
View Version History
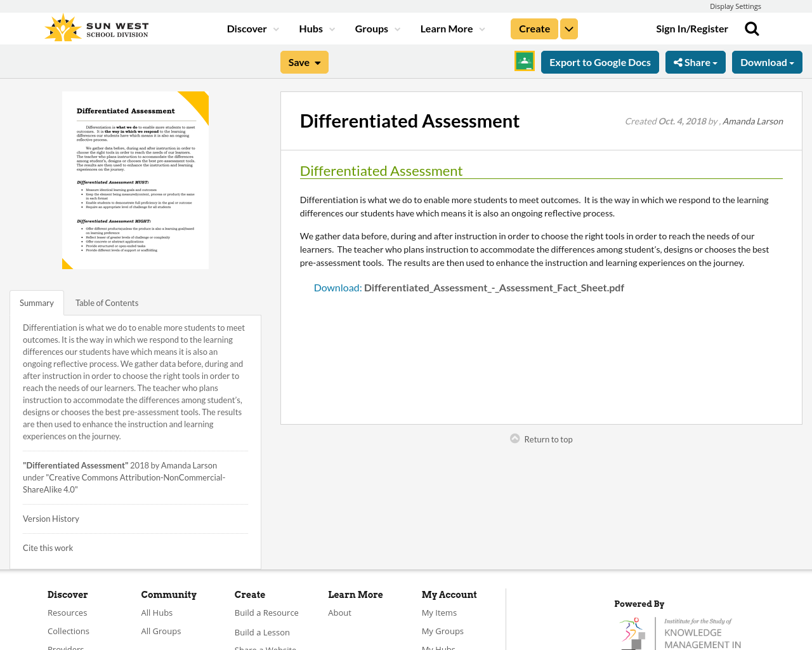pos(51,517)
